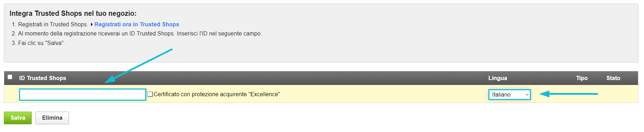This screenshot has width=644, height=132.
Task: Click the chevron arrow of the Lingua select
Action: (527, 94)
